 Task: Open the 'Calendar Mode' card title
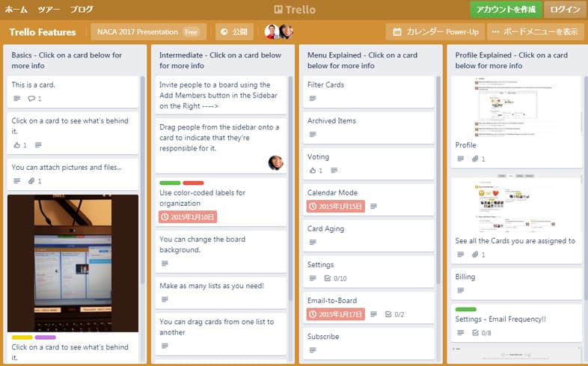[332, 193]
